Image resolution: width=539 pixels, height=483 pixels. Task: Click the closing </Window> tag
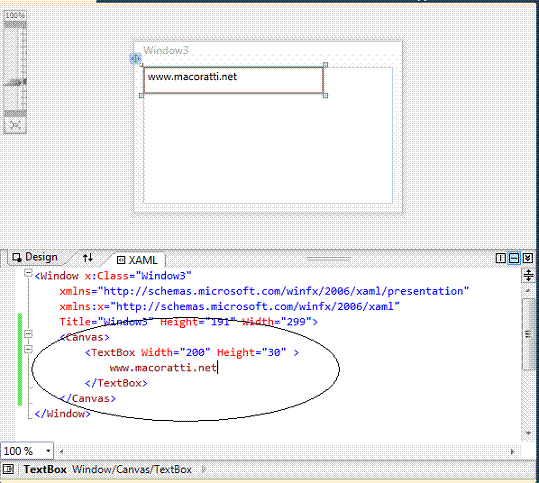point(62,413)
